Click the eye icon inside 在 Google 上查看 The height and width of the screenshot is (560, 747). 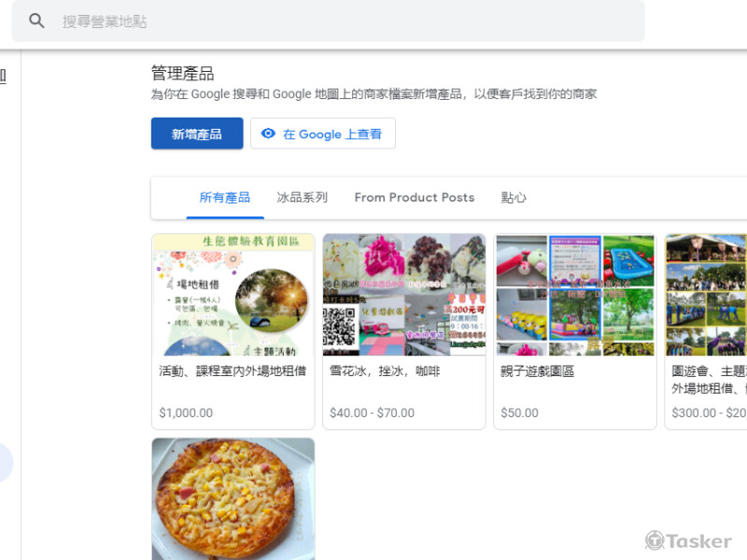click(x=270, y=133)
